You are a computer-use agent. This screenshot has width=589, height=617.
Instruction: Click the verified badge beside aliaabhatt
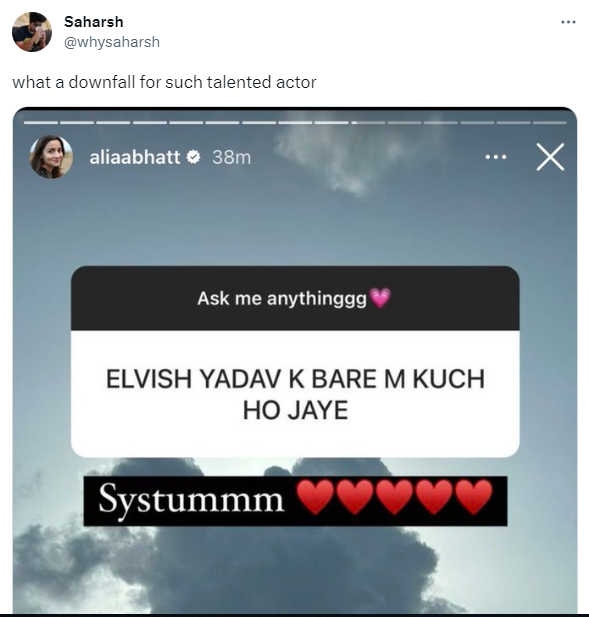click(x=193, y=157)
